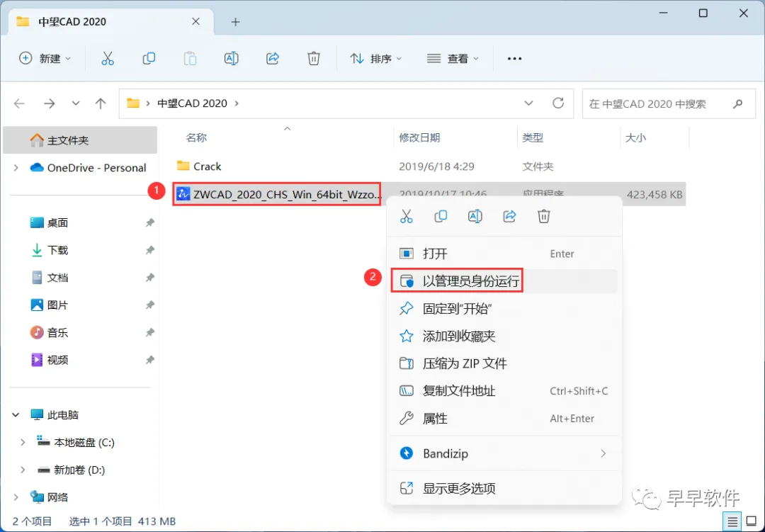
Task: Expand the 新加卷 (D:) node
Action: 23,470
